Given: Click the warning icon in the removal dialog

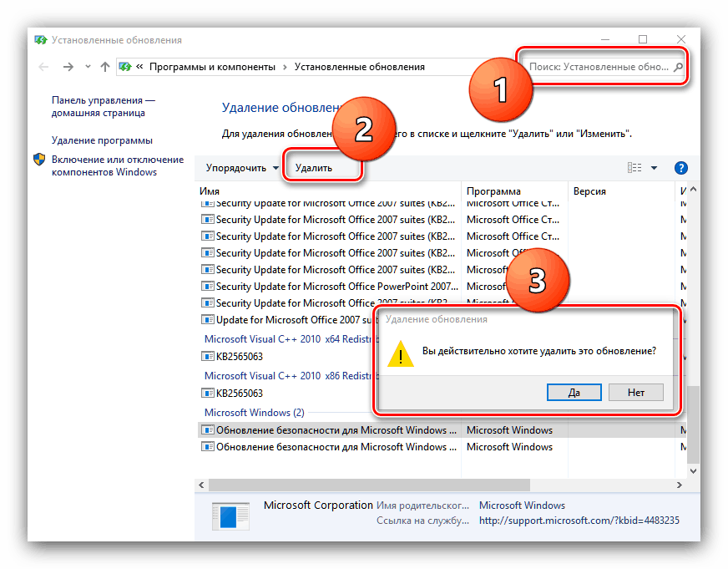Looking at the screenshot, I should coord(400,353).
